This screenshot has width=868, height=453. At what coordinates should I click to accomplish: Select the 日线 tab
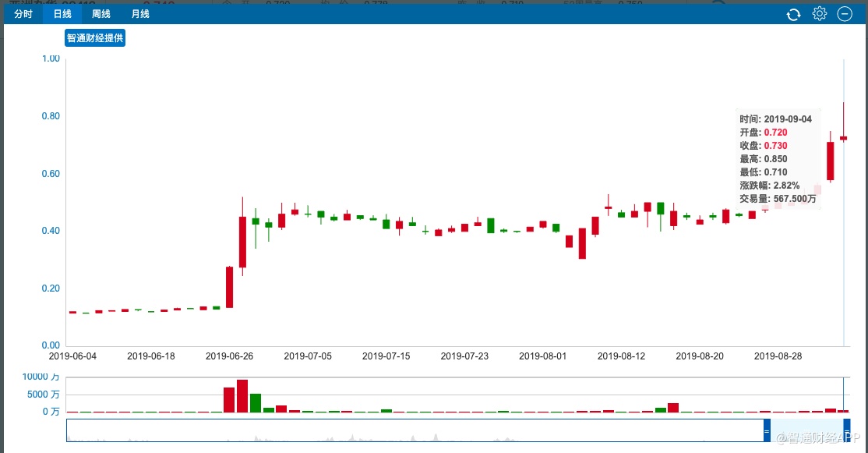62,14
